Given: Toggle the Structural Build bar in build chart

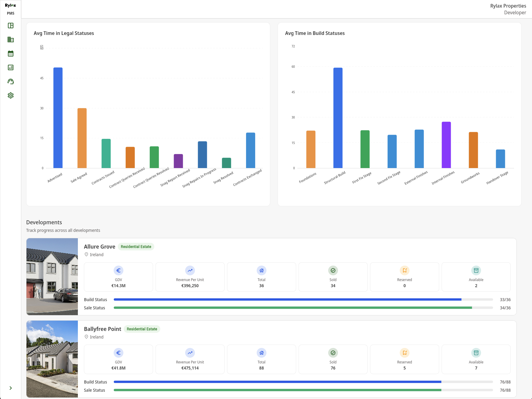Looking at the screenshot, I should pos(338,117).
